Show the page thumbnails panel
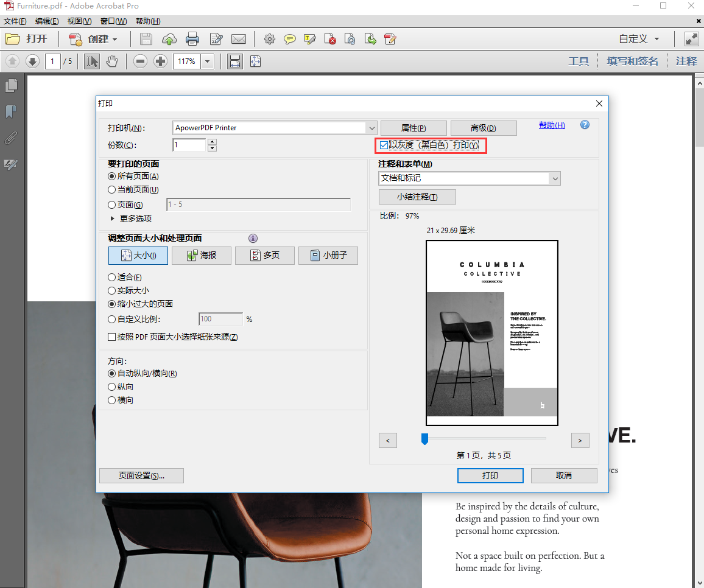The width and height of the screenshot is (704, 588). pyautogui.click(x=11, y=85)
